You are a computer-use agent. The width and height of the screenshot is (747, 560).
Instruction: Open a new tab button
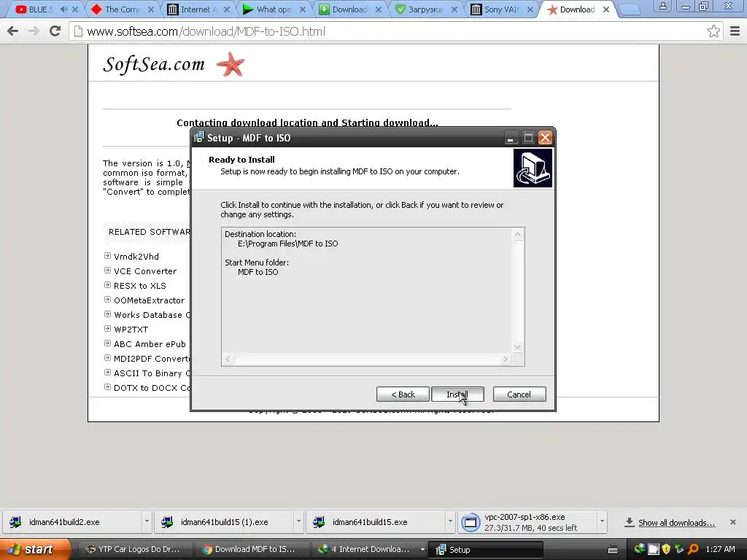(630, 10)
